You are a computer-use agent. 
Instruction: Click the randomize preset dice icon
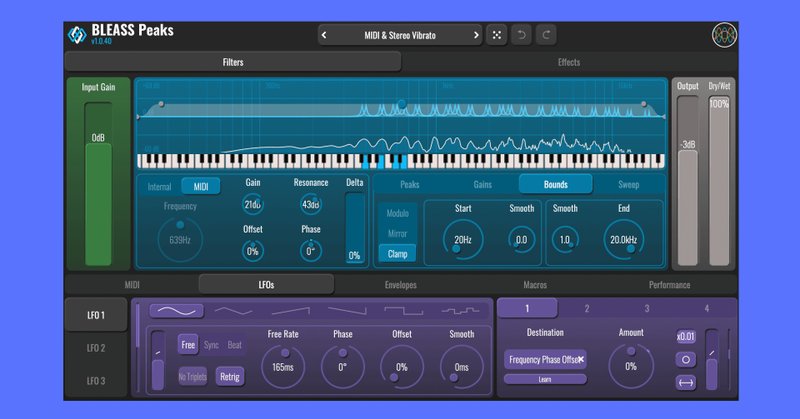point(496,35)
